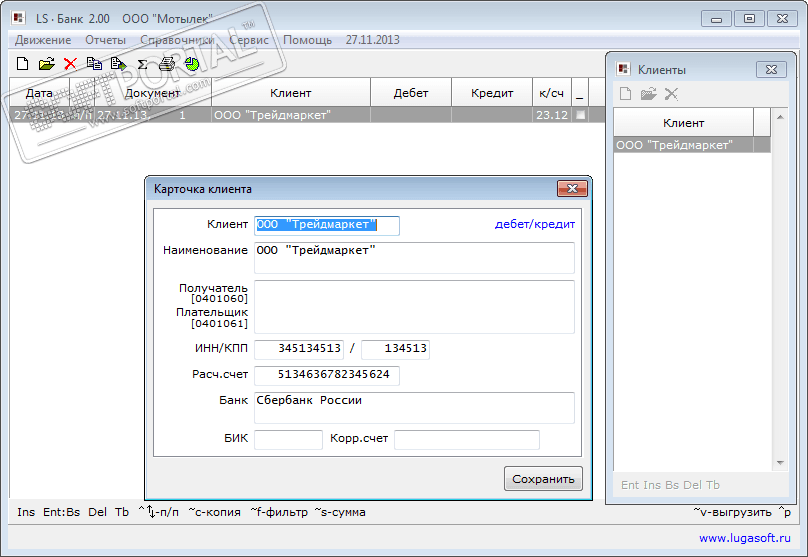
Task: Click the Сохранить button
Action: click(543, 479)
